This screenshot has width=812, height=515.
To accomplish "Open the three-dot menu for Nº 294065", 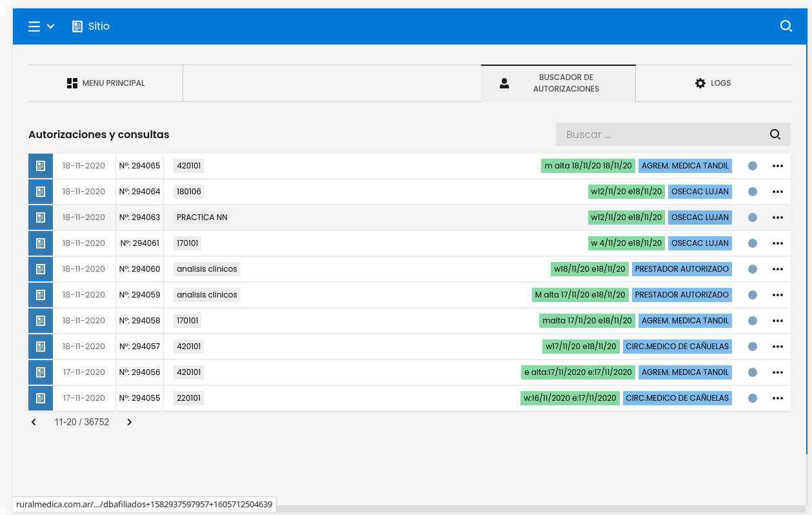I will click(x=778, y=166).
